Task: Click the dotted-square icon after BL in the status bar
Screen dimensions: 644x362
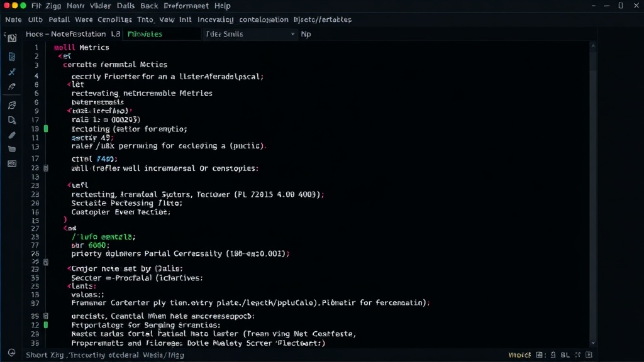Action: [578, 355]
